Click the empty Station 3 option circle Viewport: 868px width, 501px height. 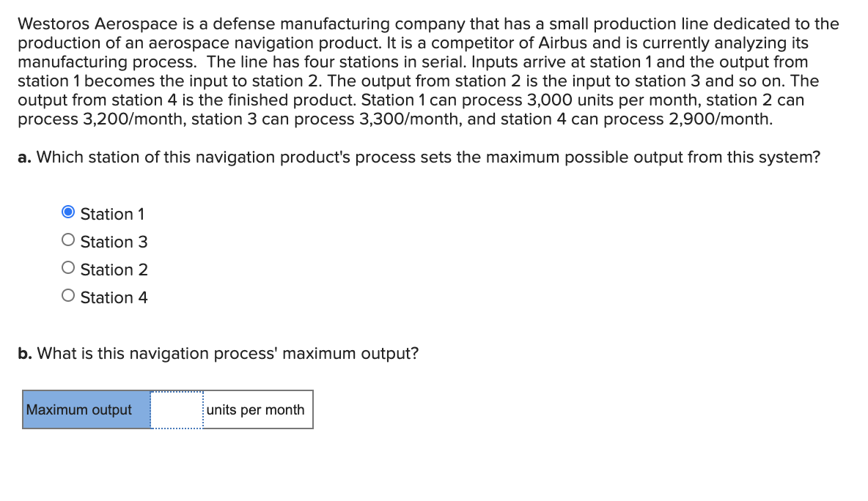[x=67, y=241]
